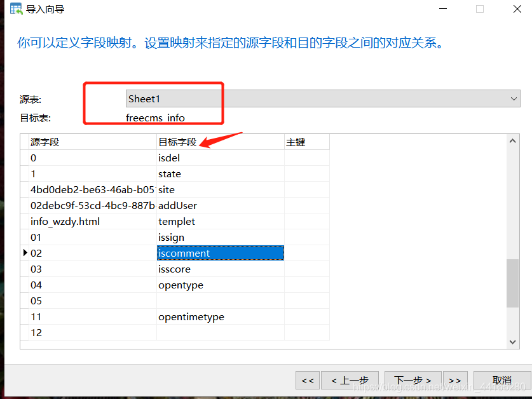
Task: Close the Import Wizard window
Action: [x=517, y=9]
